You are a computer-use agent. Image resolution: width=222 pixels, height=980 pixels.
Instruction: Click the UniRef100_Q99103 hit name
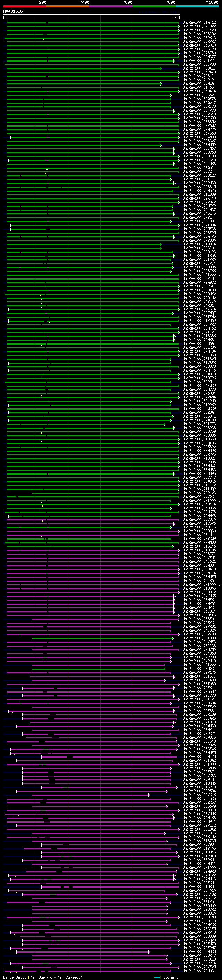coord(199,493)
